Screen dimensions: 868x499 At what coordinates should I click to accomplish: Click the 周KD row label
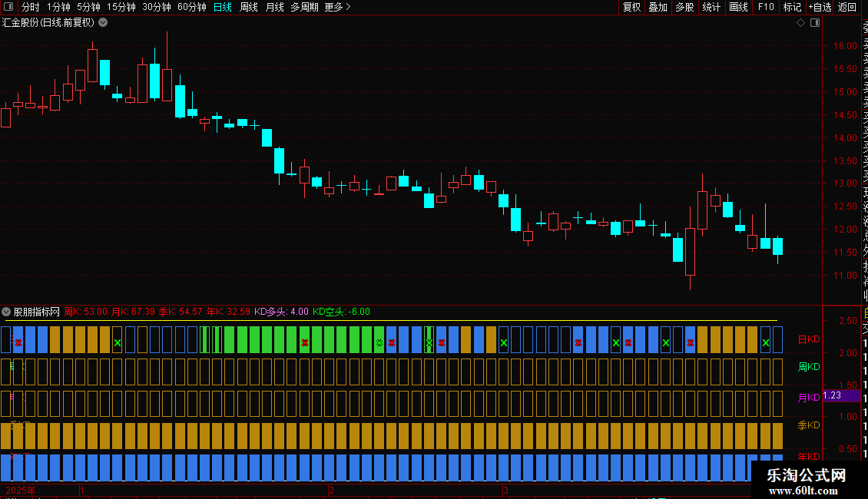[x=808, y=367]
